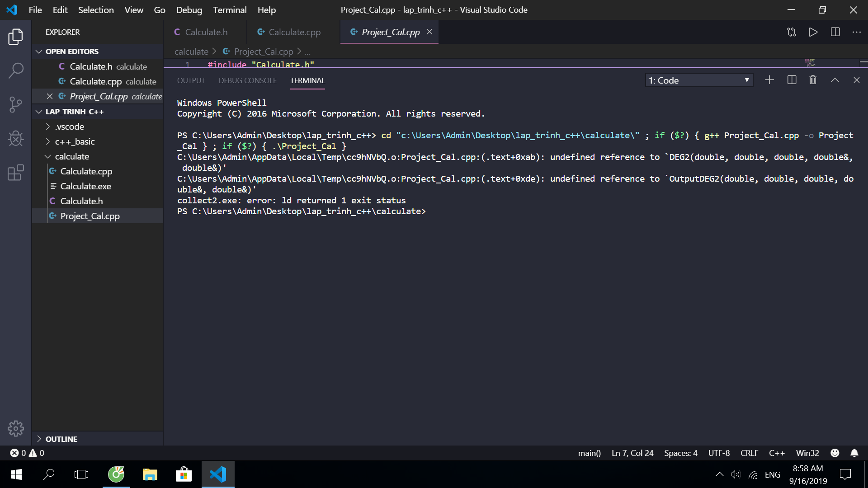
Task: Click the 'calculate' breadcrumb segment
Action: pos(191,52)
